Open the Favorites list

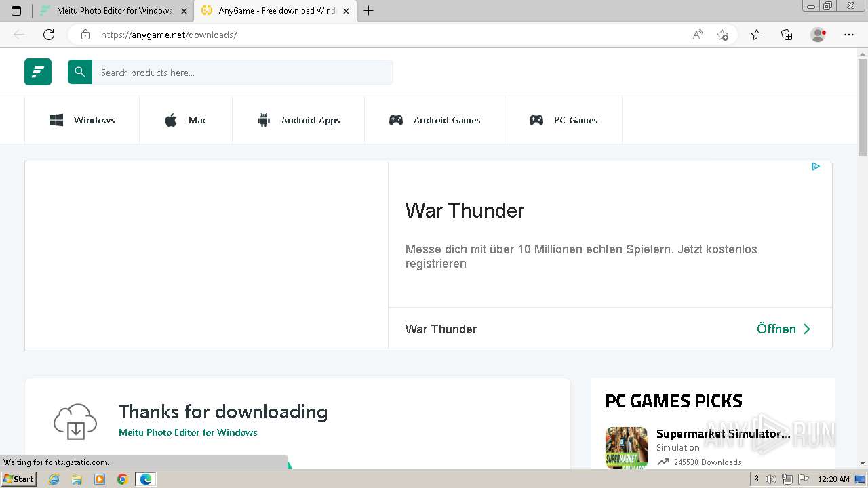(757, 35)
